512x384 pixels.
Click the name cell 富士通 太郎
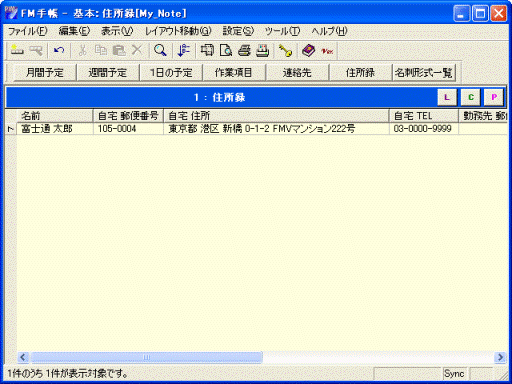coord(55,129)
